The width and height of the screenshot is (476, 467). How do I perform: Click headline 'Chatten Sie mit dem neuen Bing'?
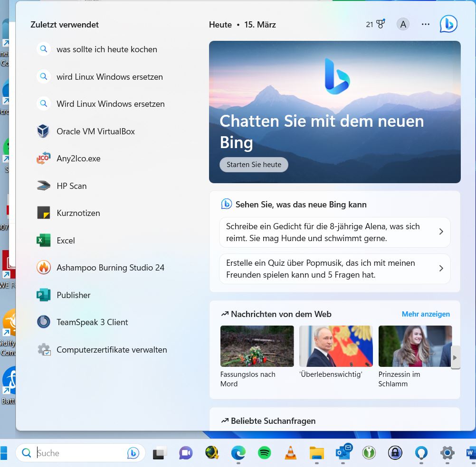322,131
